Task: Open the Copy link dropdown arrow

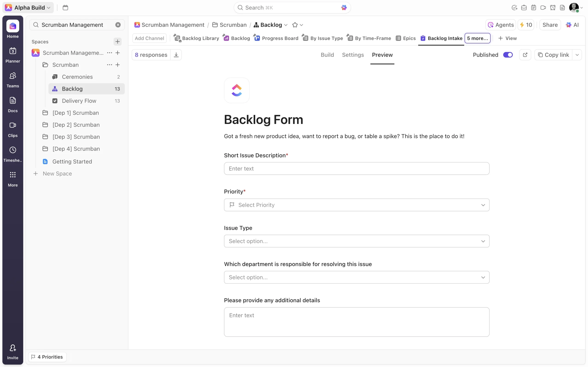Action: (577, 55)
